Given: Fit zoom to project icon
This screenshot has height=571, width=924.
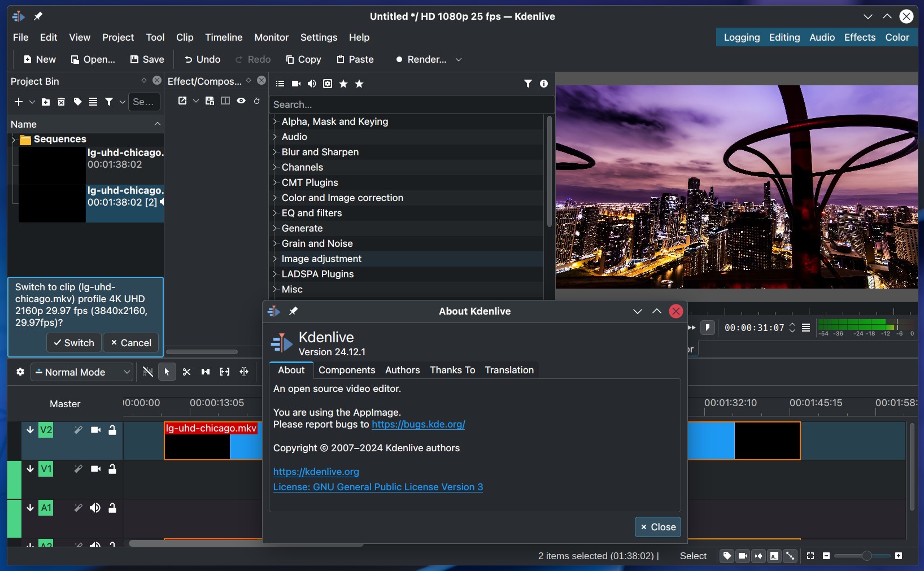Looking at the screenshot, I should [x=810, y=556].
